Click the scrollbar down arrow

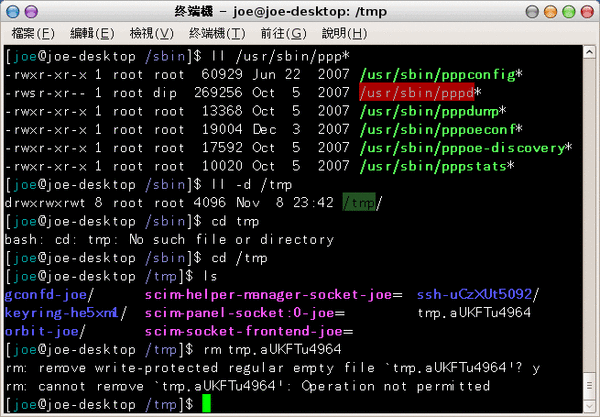coord(589,406)
